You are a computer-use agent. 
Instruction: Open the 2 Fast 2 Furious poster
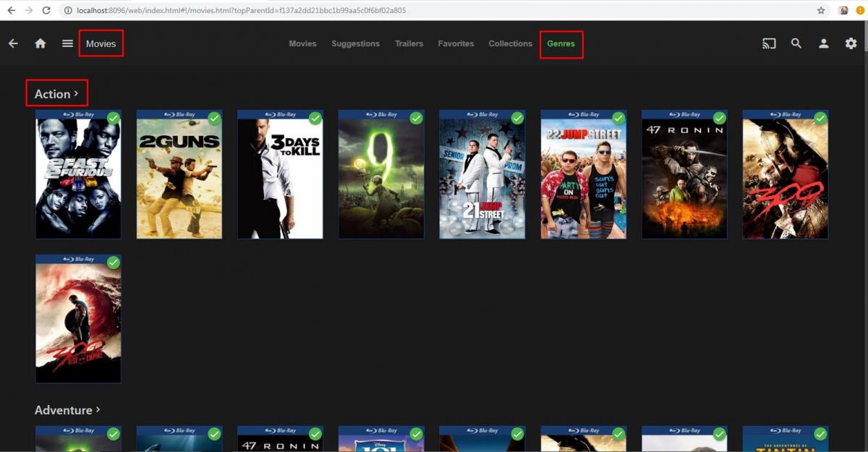pyautogui.click(x=78, y=174)
